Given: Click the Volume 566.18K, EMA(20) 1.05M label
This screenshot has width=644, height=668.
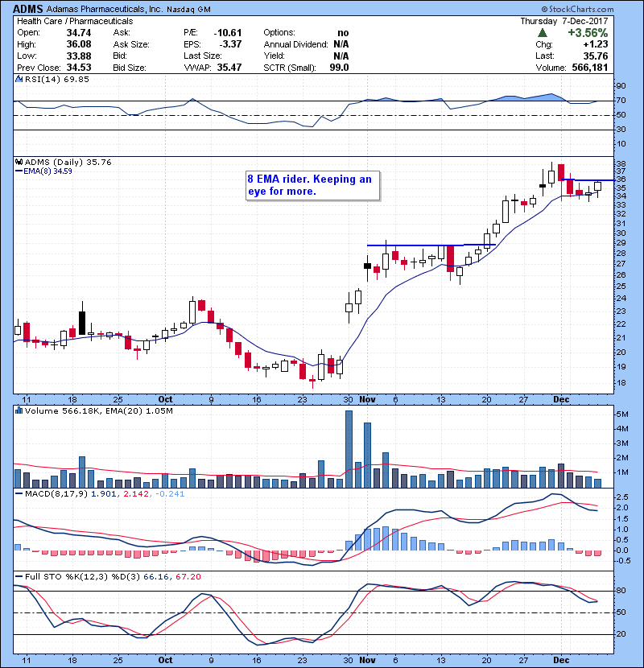Looking at the screenshot, I should click(x=99, y=410).
